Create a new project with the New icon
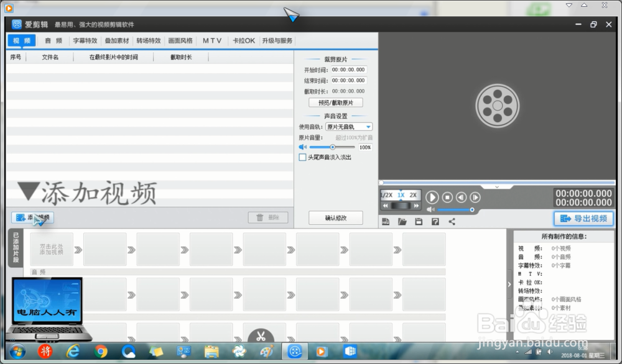The height and width of the screenshot is (364, 622). pos(386,221)
